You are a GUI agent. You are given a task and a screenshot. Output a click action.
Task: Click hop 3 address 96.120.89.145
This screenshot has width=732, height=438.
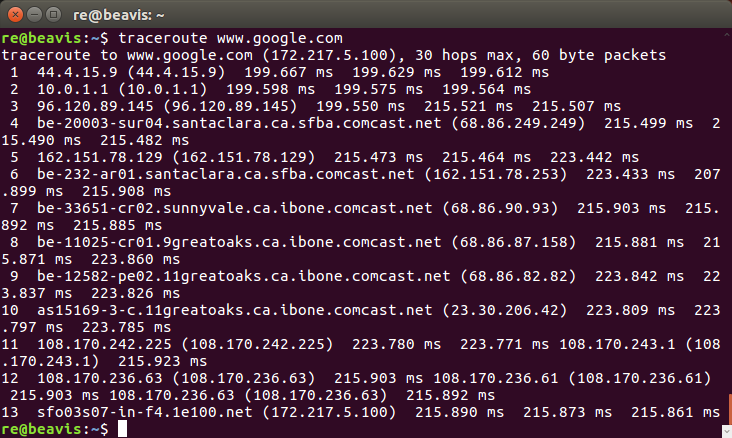coord(95,106)
